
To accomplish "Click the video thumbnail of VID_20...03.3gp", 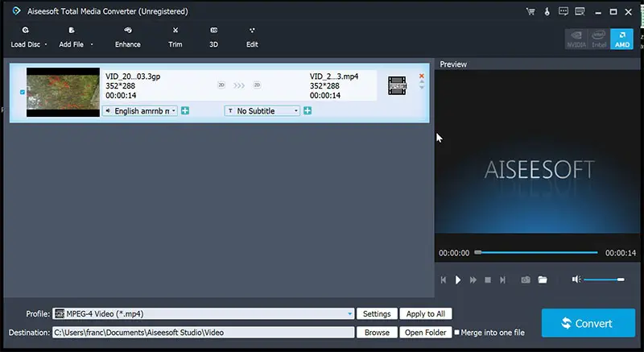I will click(x=64, y=93).
